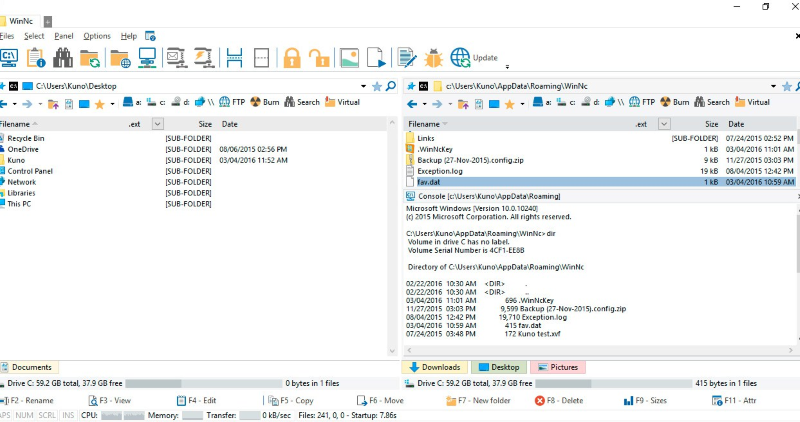Open the left panel .ext filter dropdown
The width and height of the screenshot is (800, 422).
point(158,124)
